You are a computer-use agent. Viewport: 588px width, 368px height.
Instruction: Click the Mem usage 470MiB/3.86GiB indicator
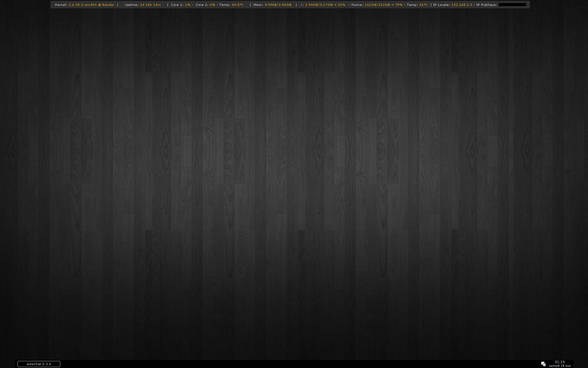tap(278, 5)
